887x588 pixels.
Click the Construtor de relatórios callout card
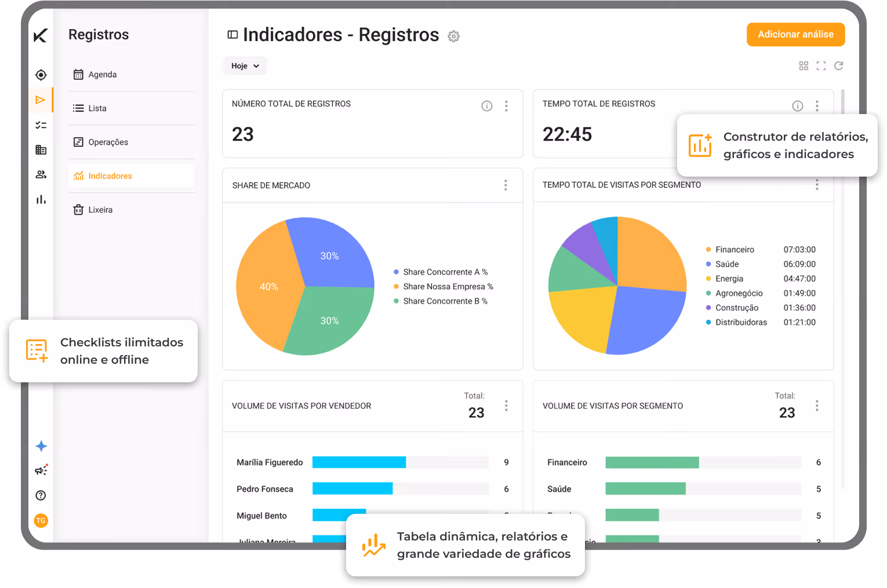pyautogui.click(x=777, y=145)
